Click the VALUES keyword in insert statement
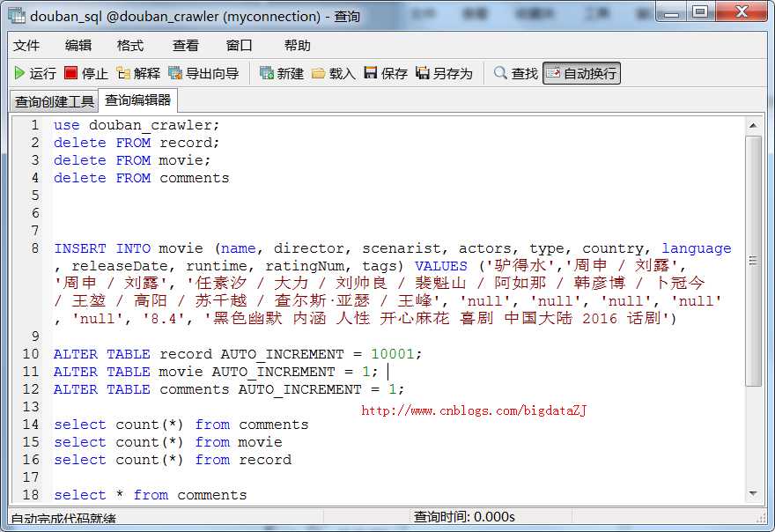Viewport: 775px width, 532px height. pyautogui.click(x=441, y=266)
